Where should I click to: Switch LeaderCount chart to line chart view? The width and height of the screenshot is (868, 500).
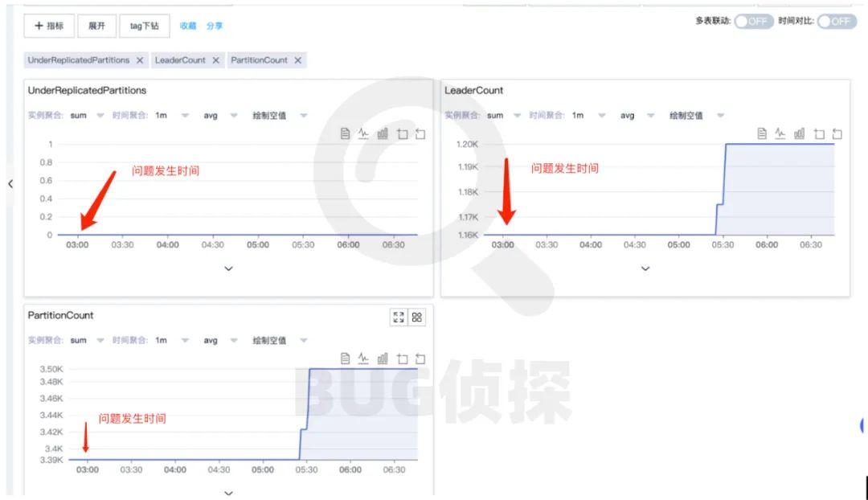(779, 134)
